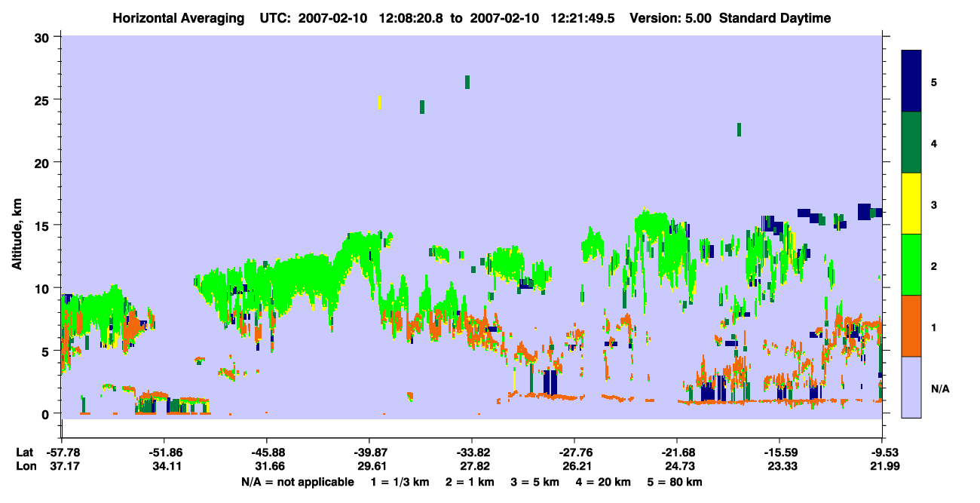Click the end time '12:21:49.5' in the title
Screen dimensions: 980x503
pos(583,18)
